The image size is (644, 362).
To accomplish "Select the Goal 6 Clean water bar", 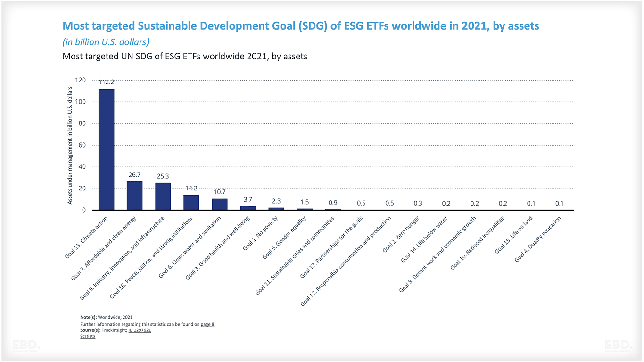I will [x=220, y=205].
